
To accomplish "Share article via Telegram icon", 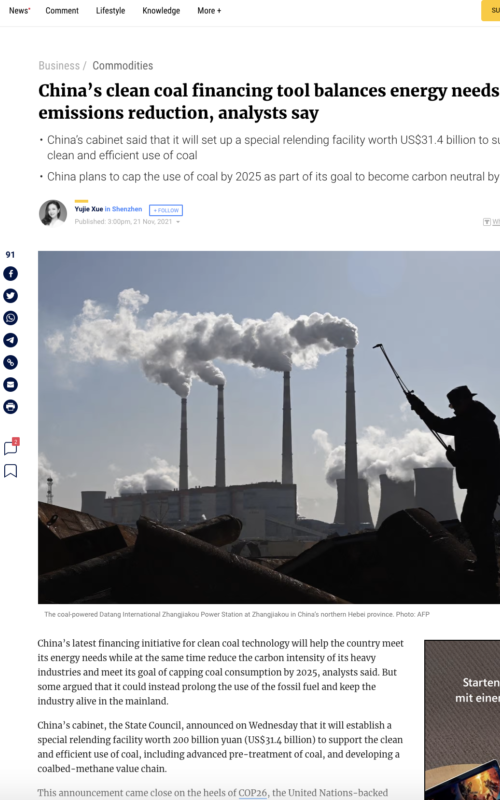I will (x=11, y=340).
